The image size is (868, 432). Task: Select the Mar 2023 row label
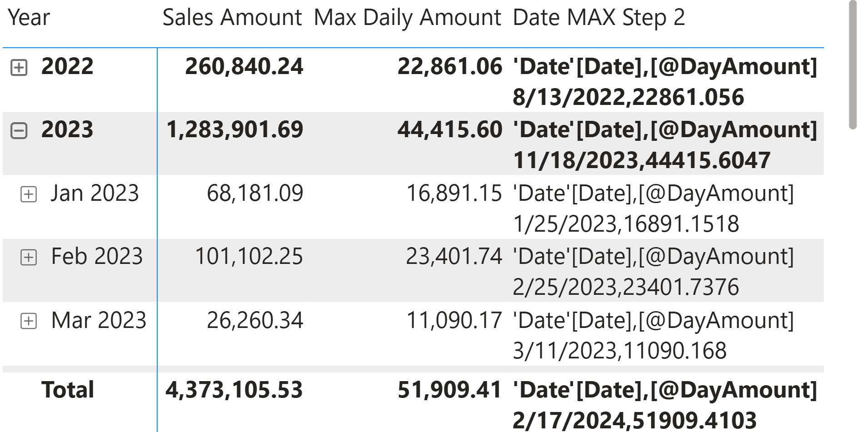click(99, 320)
